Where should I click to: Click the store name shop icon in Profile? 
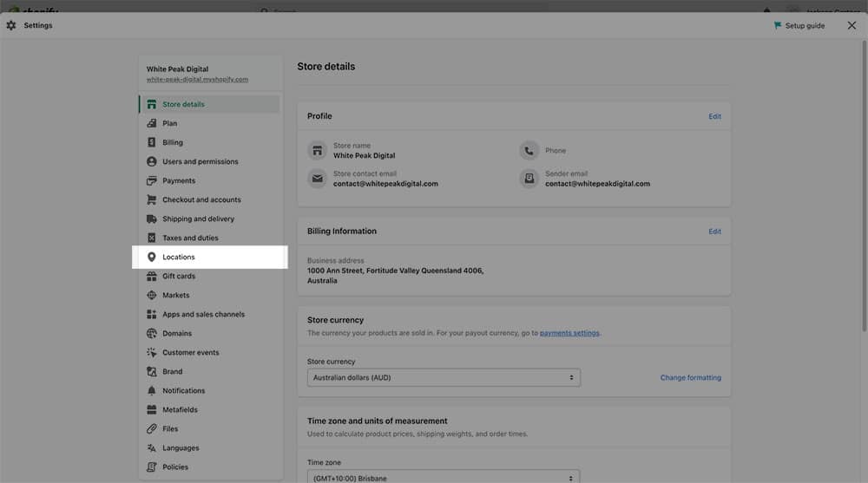(317, 151)
